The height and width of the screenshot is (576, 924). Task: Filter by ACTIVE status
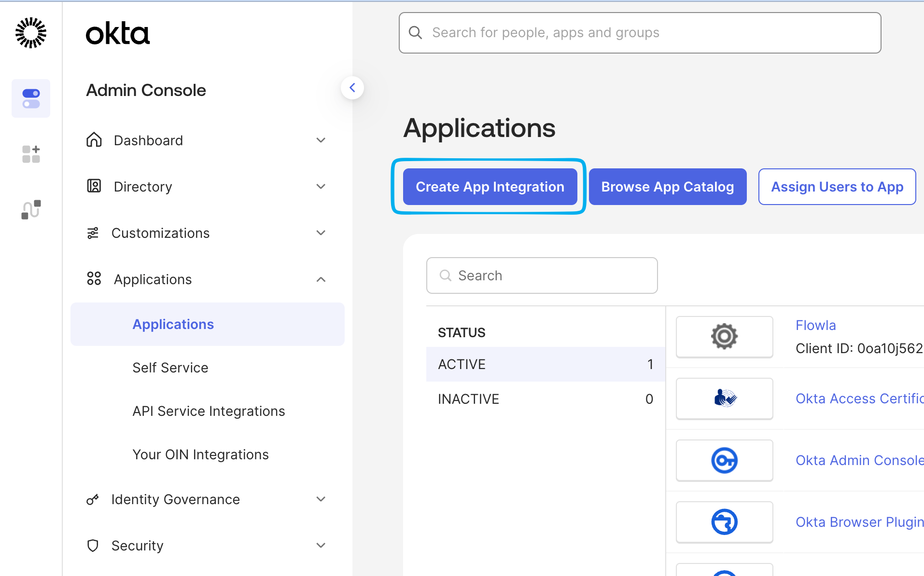(x=546, y=364)
